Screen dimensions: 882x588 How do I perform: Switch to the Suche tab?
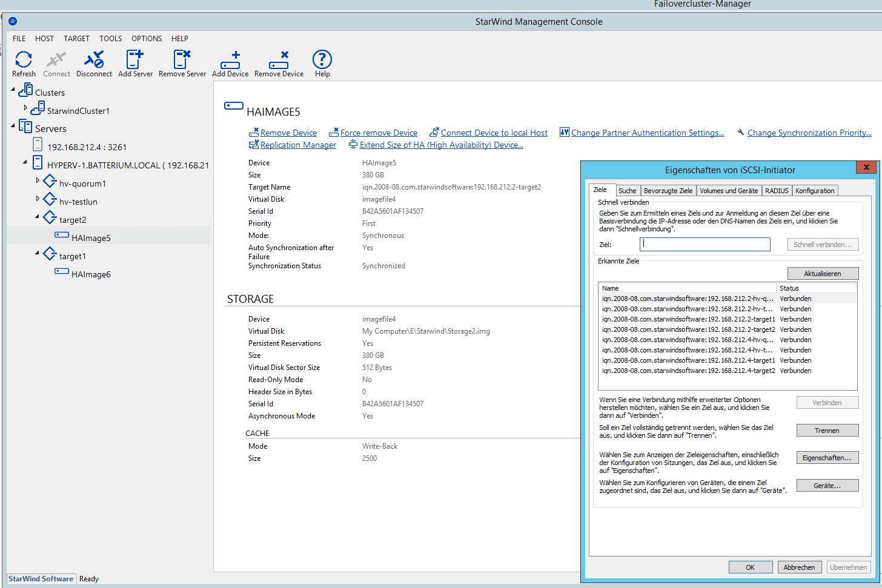tap(628, 191)
